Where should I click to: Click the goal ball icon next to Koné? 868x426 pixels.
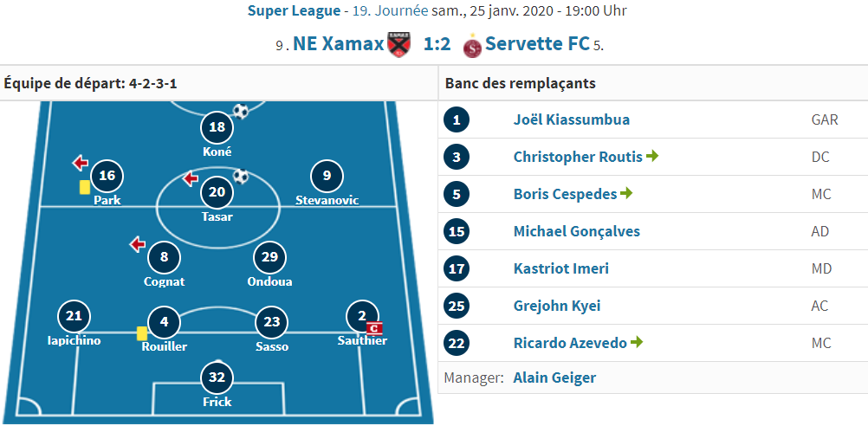coord(241,111)
